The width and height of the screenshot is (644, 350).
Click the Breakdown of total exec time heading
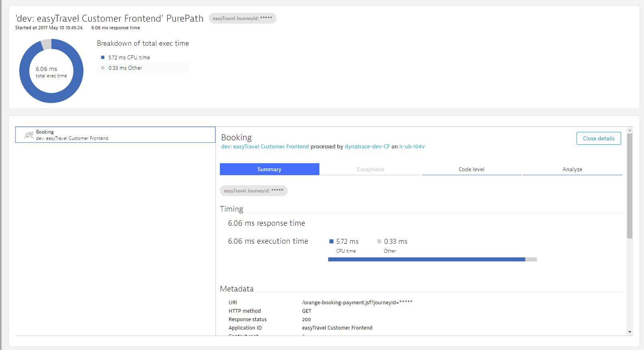(143, 43)
